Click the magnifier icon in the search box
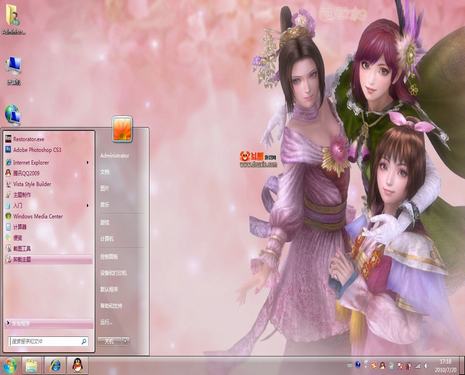 pyautogui.click(x=84, y=341)
